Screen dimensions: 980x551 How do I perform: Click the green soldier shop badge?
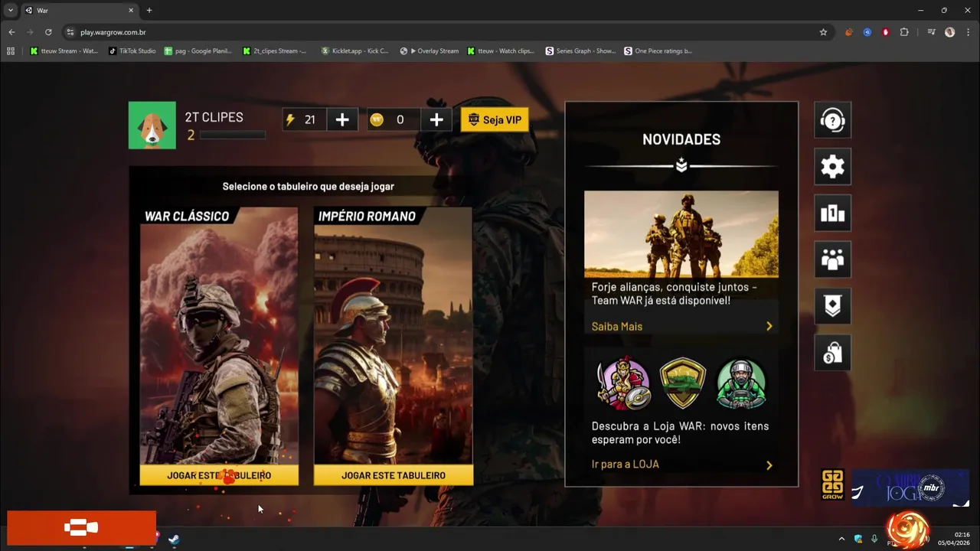tap(741, 383)
